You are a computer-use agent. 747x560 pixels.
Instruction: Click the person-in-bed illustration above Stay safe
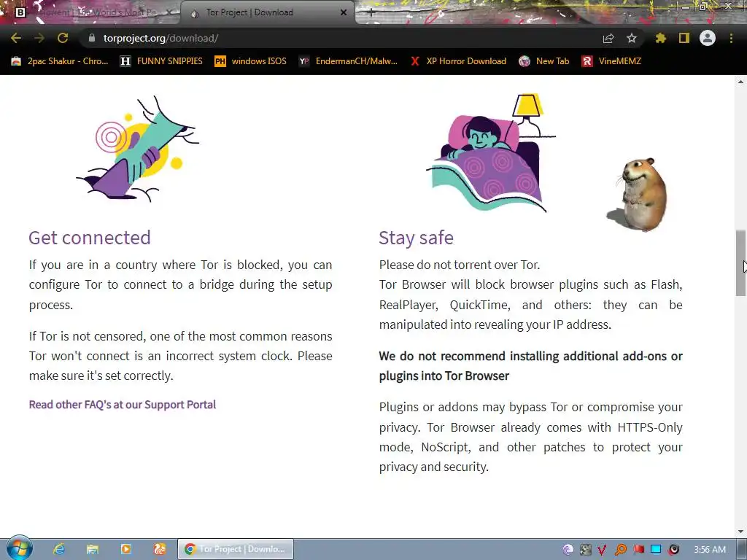[491, 152]
